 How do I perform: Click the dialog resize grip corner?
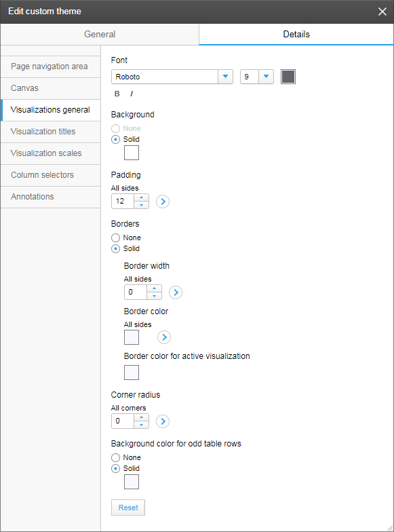click(391, 528)
